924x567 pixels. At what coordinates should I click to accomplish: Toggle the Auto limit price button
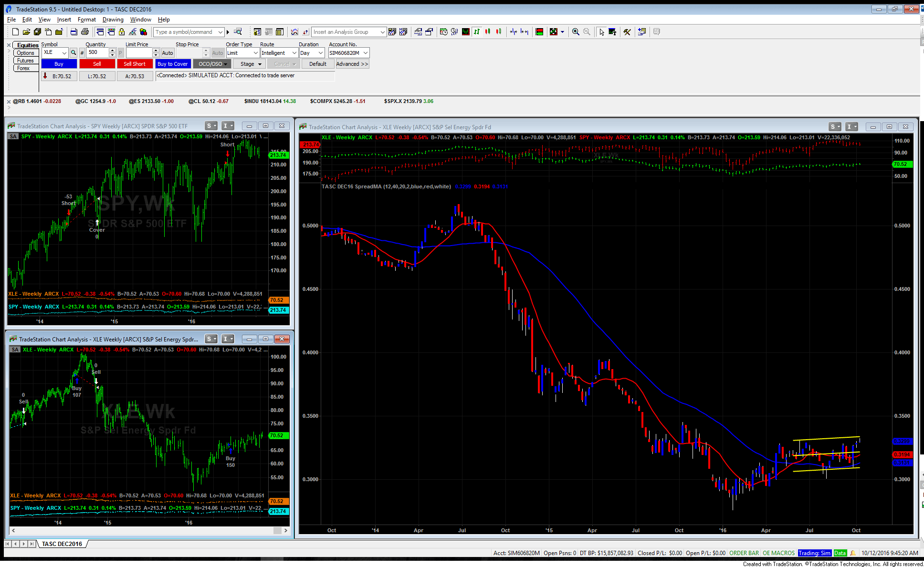[x=168, y=53]
